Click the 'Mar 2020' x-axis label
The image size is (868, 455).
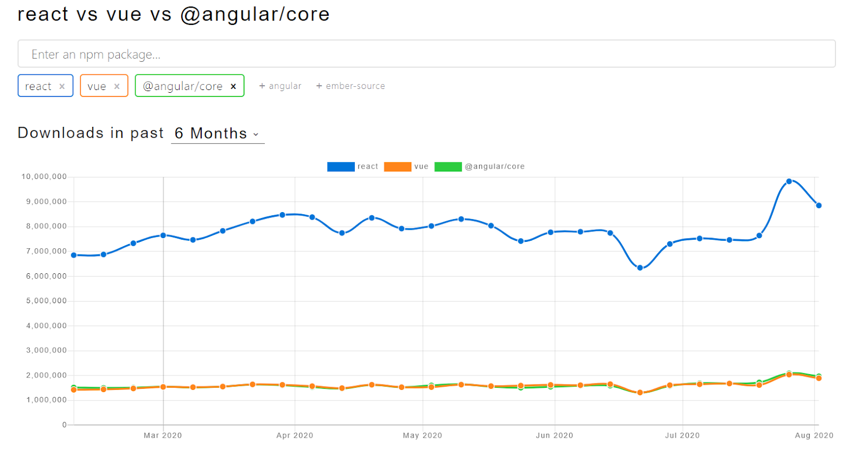[x=163, y=435]
